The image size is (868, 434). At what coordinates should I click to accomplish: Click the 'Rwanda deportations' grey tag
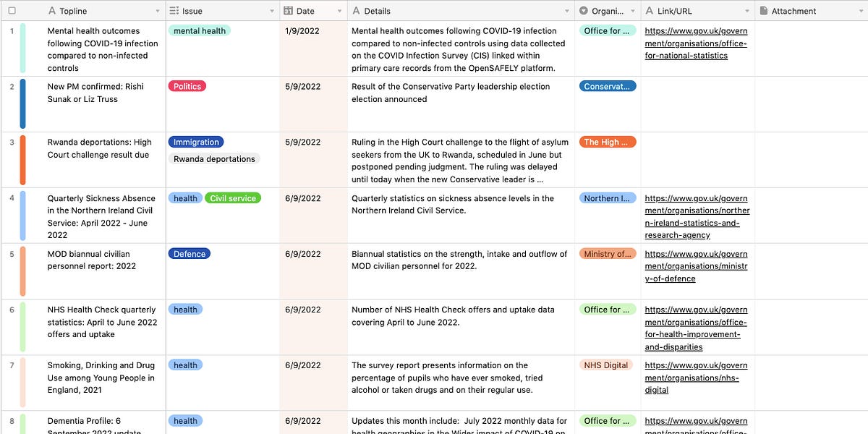click(214, 158)
